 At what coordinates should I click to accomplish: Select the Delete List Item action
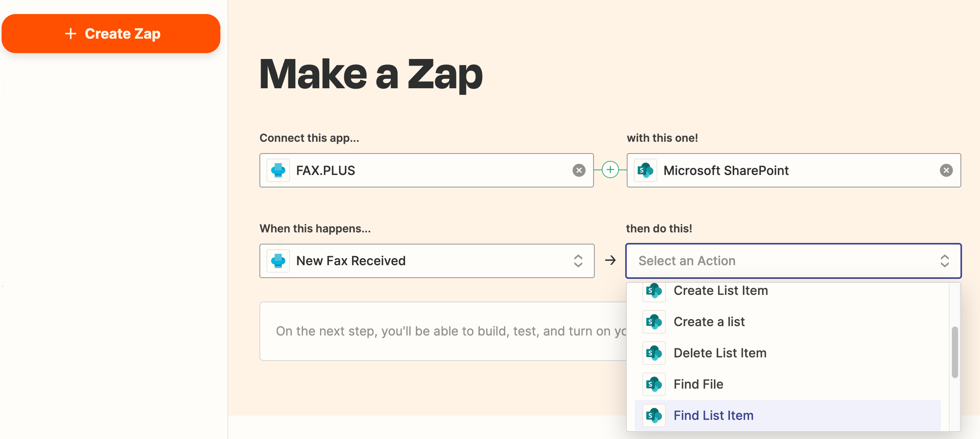point(788,353)
